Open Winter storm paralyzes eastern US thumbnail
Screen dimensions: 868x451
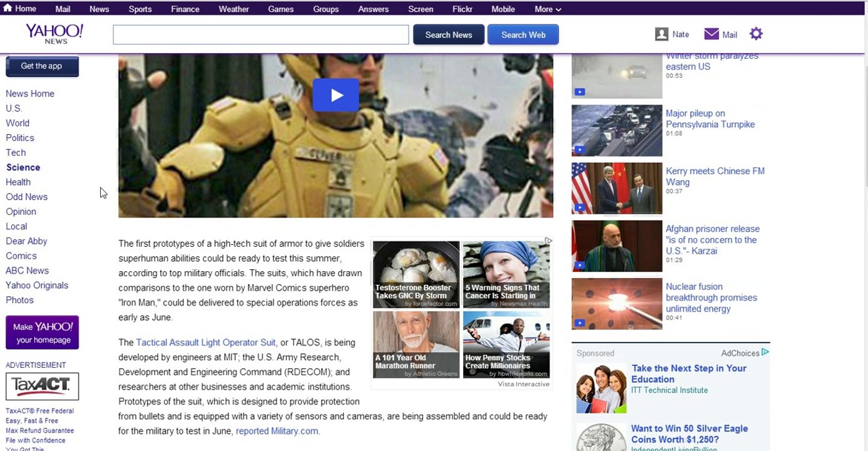[x=616, y=76]
